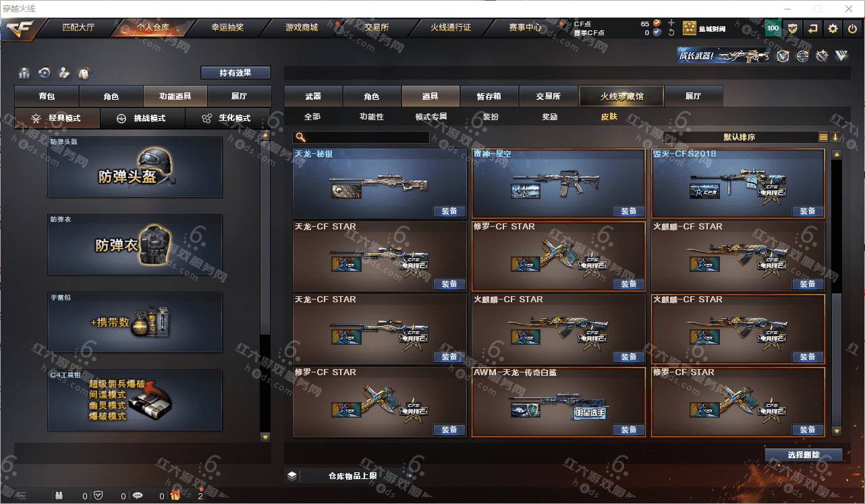Click the power exit icon
Screen dimensions: 865x504
click(852, 28)
